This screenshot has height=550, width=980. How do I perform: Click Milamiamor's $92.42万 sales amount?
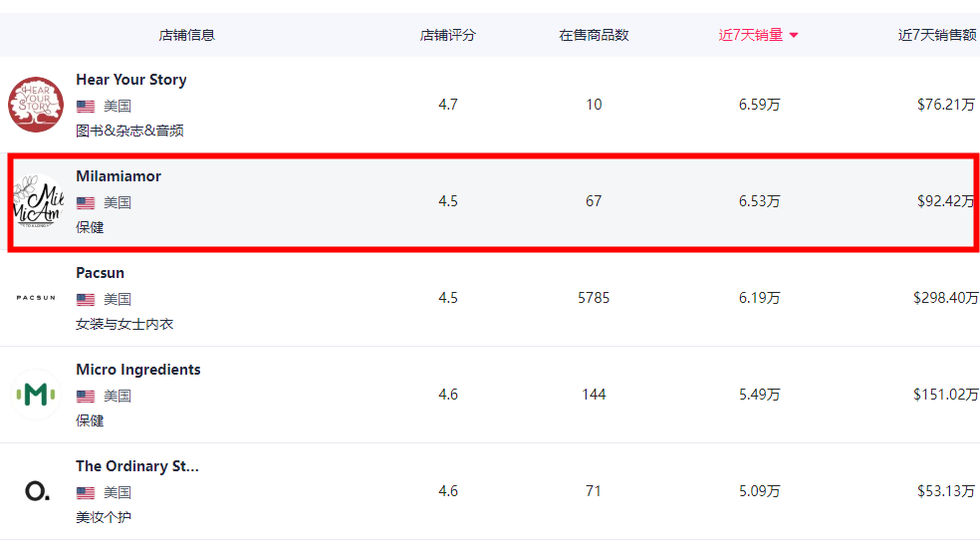(946, 201)
